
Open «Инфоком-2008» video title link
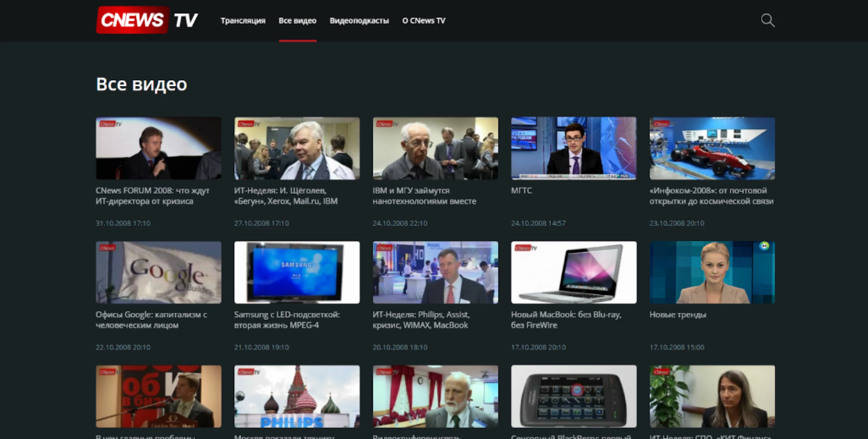coord(711,196)
